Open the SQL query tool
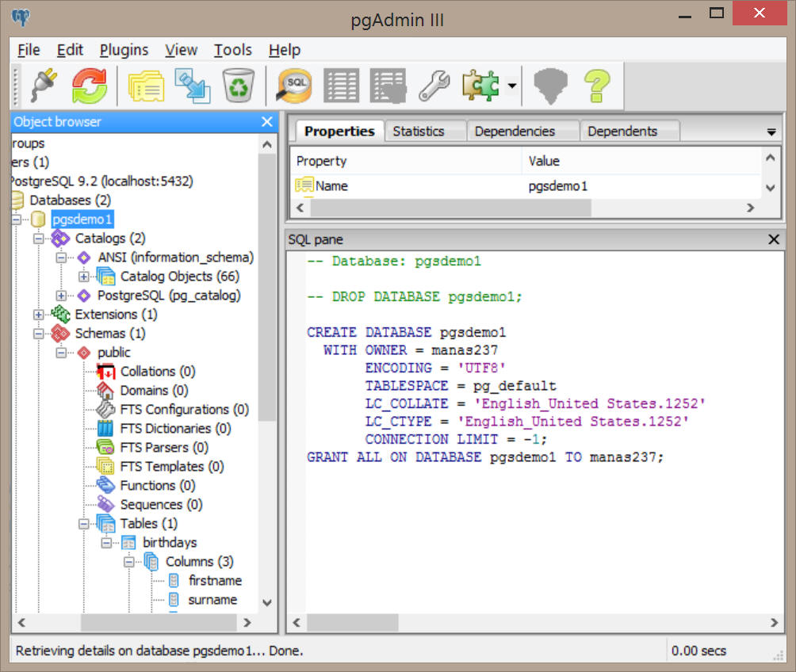This screenshot has width=796, height=672. coord(294,86)
